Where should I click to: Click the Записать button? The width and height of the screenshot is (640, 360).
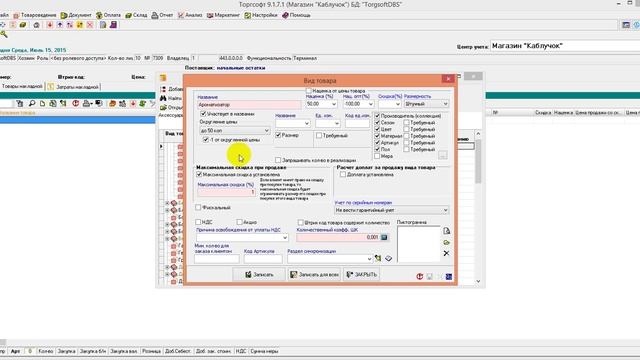(x=259, y=274)
